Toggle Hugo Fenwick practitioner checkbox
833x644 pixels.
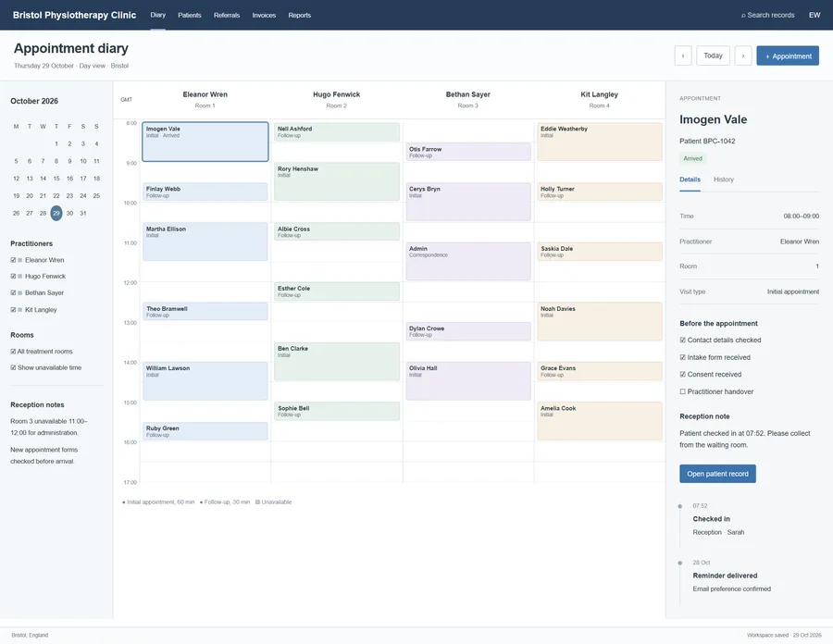point(13,276)
